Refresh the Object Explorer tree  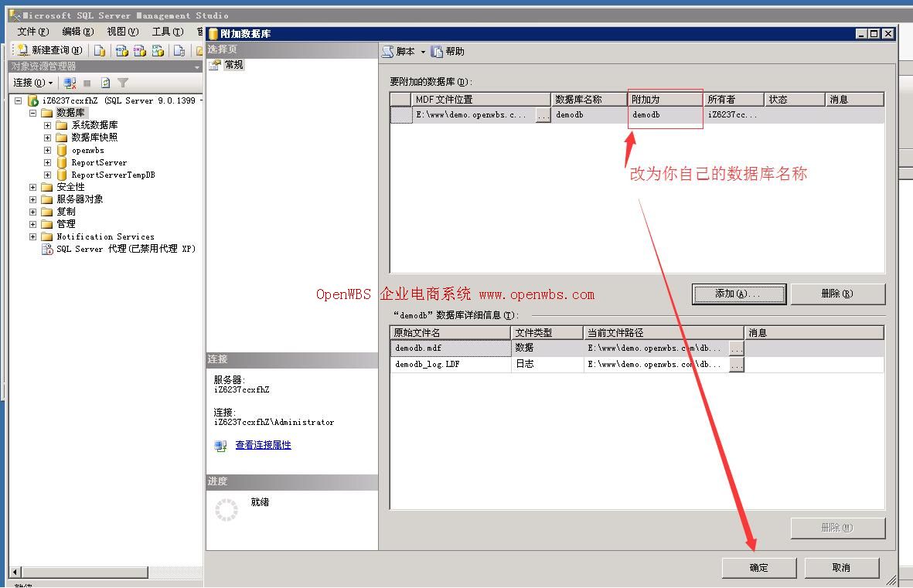(105, 83)
